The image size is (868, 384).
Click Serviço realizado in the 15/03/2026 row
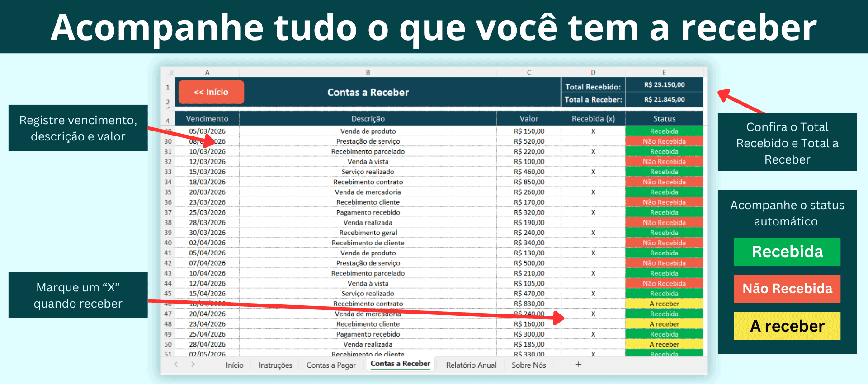(x=368, y=172)
